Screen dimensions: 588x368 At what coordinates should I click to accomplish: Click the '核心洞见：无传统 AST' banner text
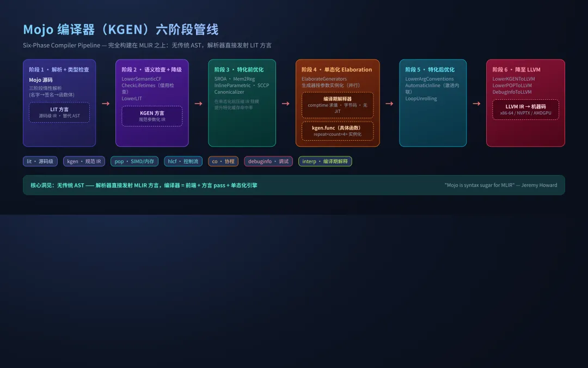point(144,185)
